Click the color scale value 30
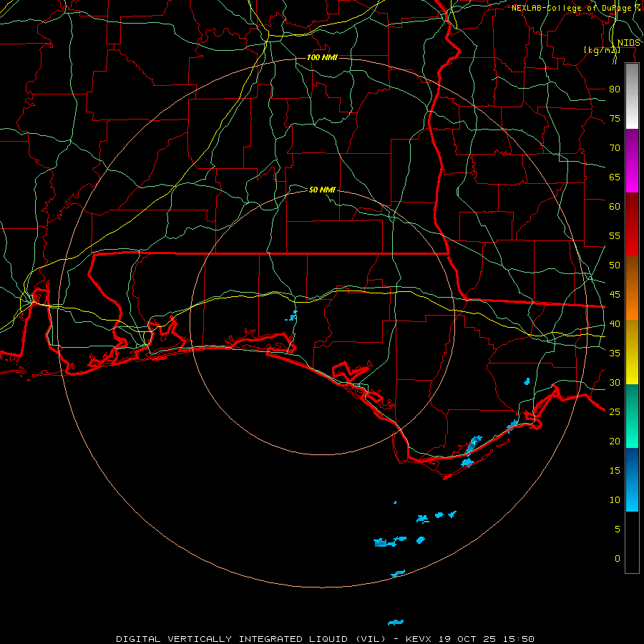The image size is (644, 644). [615, 383]
